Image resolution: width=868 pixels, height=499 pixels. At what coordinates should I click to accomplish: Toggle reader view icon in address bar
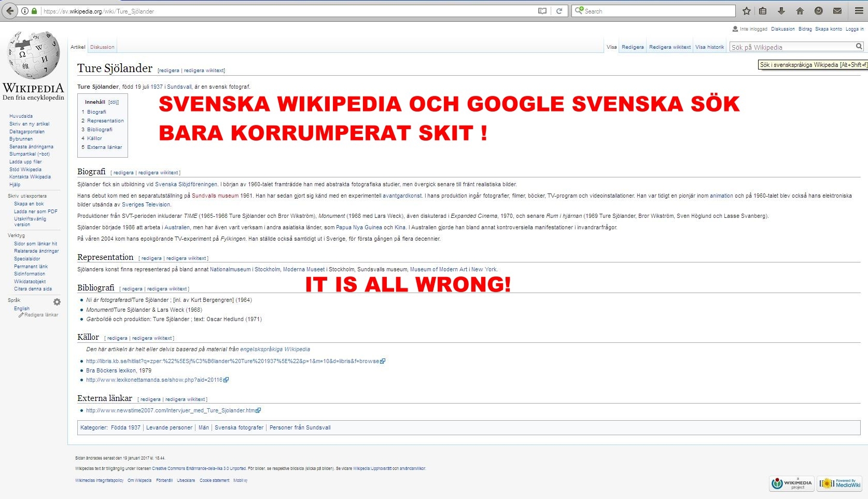pos(542,11)
